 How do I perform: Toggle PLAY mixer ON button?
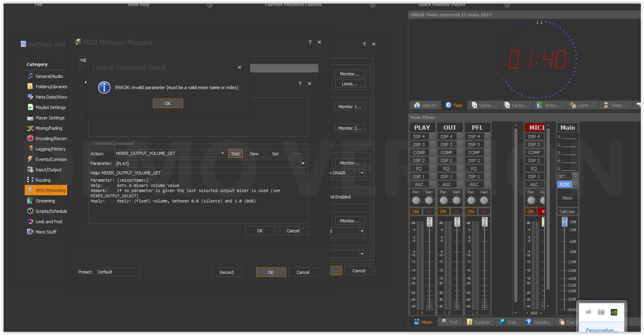[x=416, y=212]
